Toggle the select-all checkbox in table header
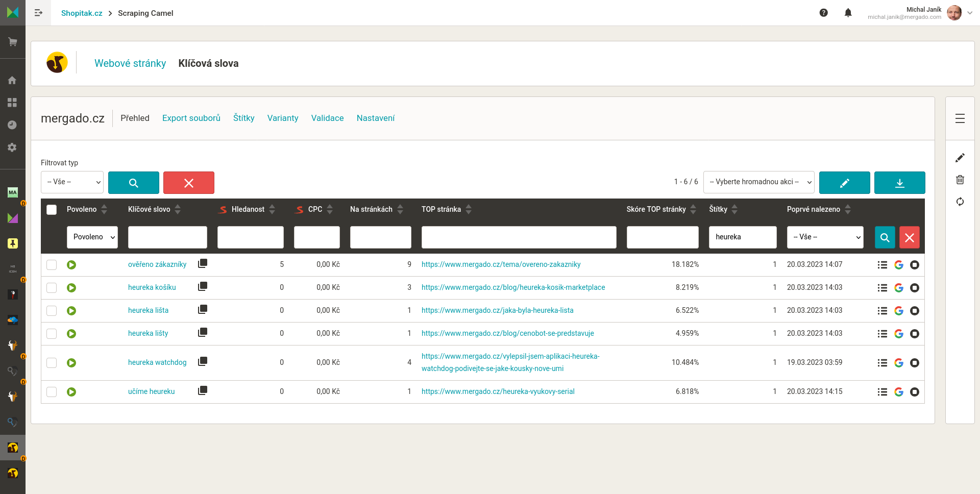The width and height of the screenshot is (980, 494). pyautogui.click(x=52, y=210)
